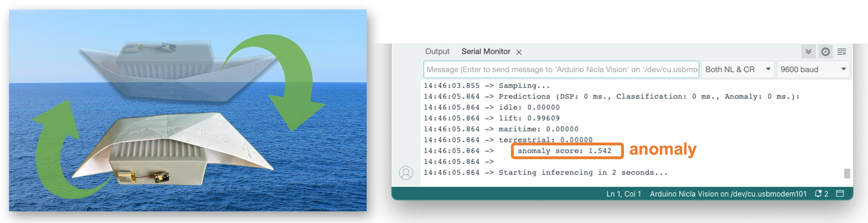Click the Arduino Nicla Vision board status

point(728,194)
